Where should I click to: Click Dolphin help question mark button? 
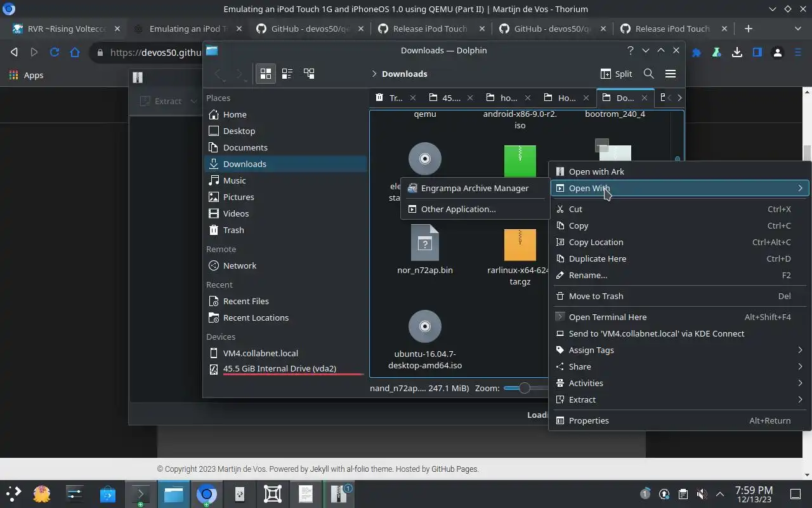click(630, 50)
